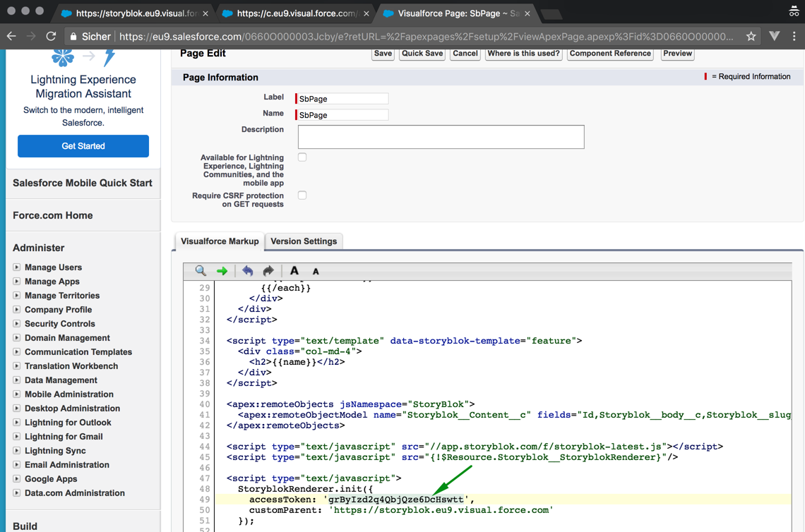The height and width of the screenshot is (532, 805).
Task: Decrease editor font size with the small A icon
Action: (316, 272)
